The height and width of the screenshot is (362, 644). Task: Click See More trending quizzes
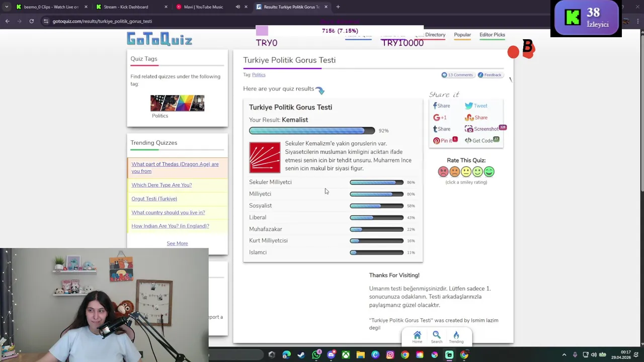pyautogui.click(x=177, y=243)
